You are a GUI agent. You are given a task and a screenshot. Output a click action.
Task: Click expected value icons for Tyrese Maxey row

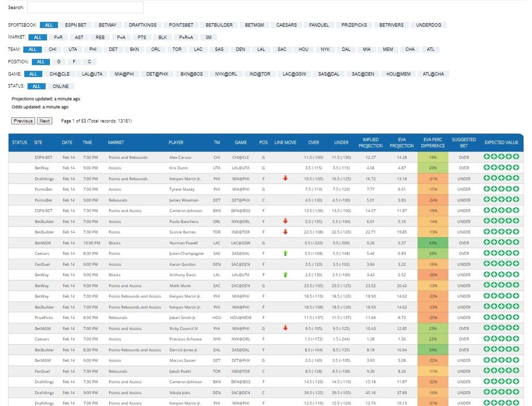(501, 189)
